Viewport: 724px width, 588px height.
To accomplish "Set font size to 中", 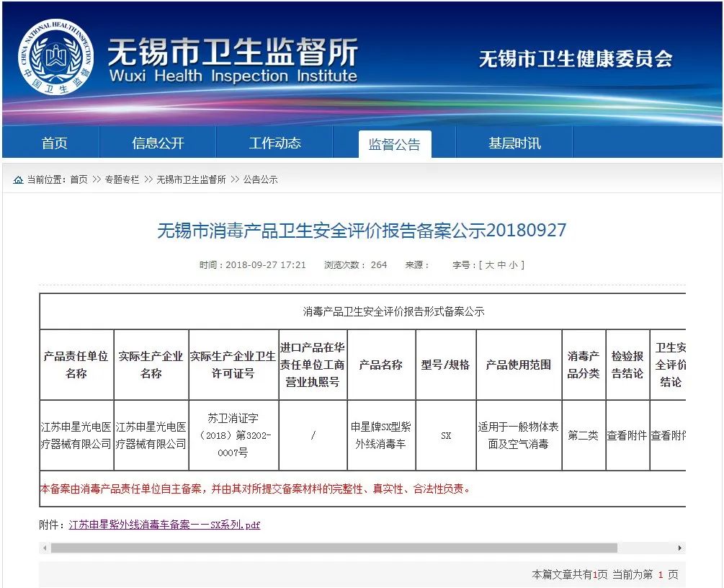I will tap(501, 265).
